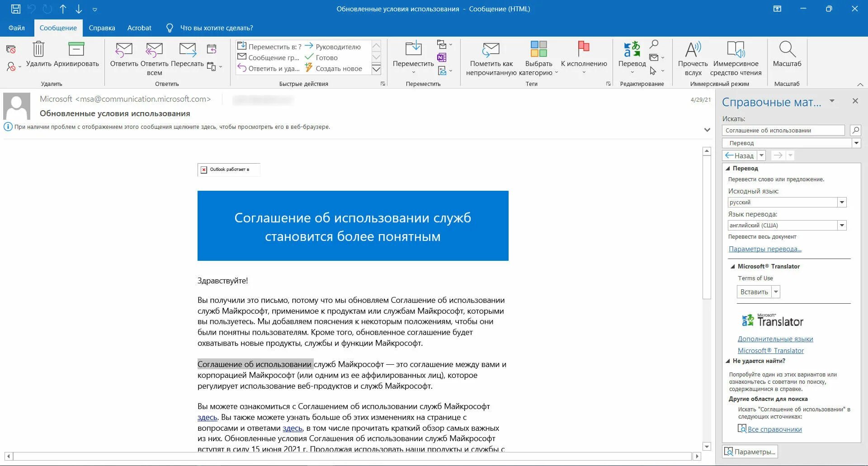Viewport: 868px width, 466px height.
Task: Open the Junk mail options icon
Action: (13, 67)
